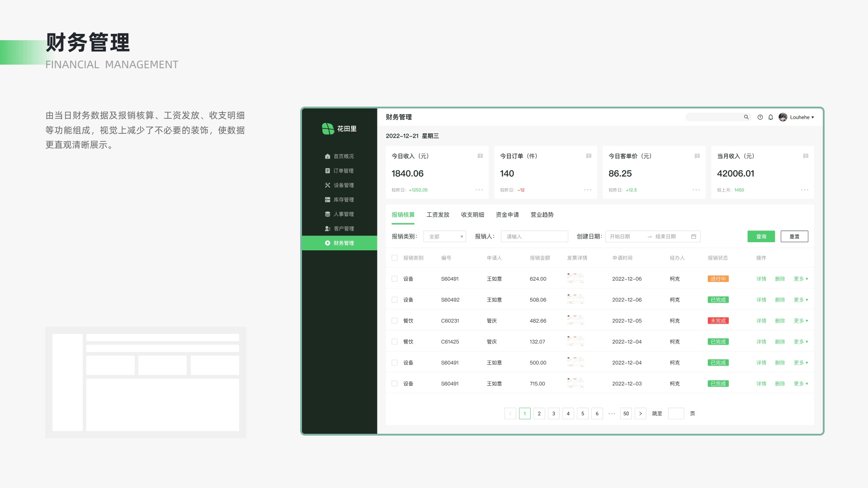Viewport: 868px width, 488px height.
Task: Click the green 查询 button
Action: point(761,237)
